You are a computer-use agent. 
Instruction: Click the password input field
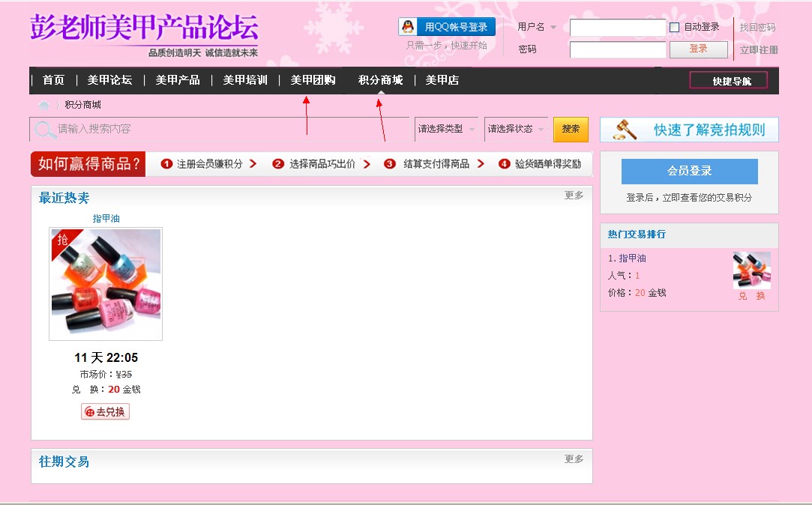click(617, 49)
